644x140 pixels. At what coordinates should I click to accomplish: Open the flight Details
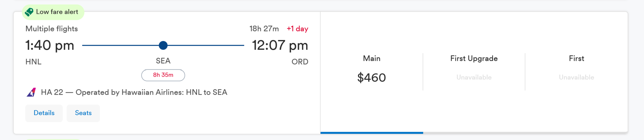click(44, 113)
